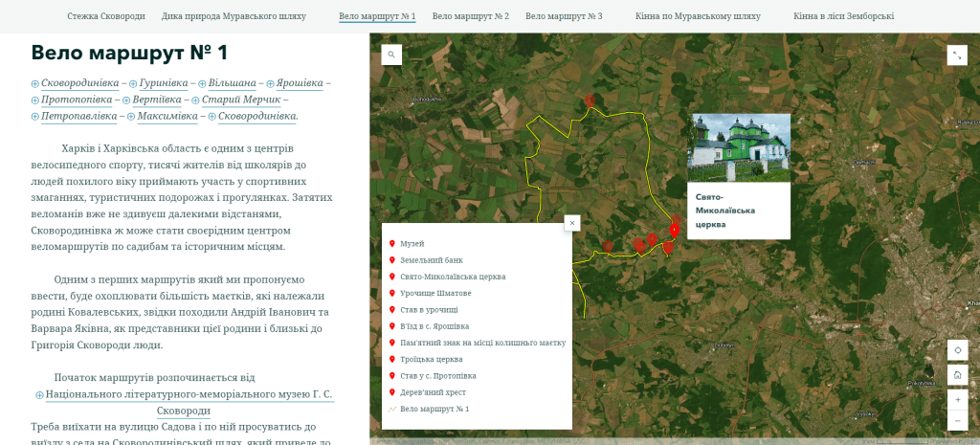This screenshot has height=445, width=980.
Task: Open the green church photo in popup
Action: [739, 148]
